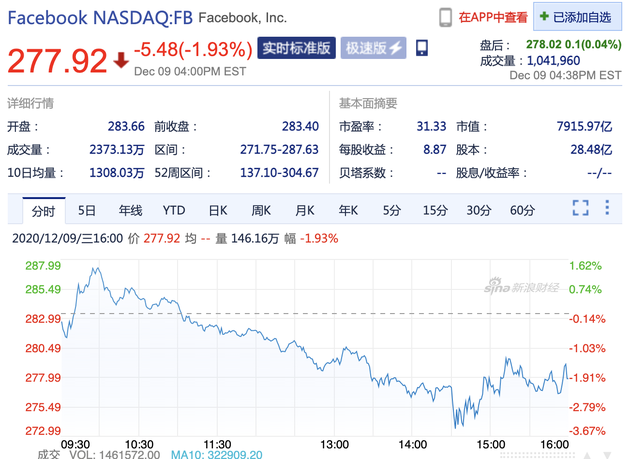
Task: Click the Facebook NASDAQ:FB stock title
Action: pyautogui.click(x=98, y=17)
